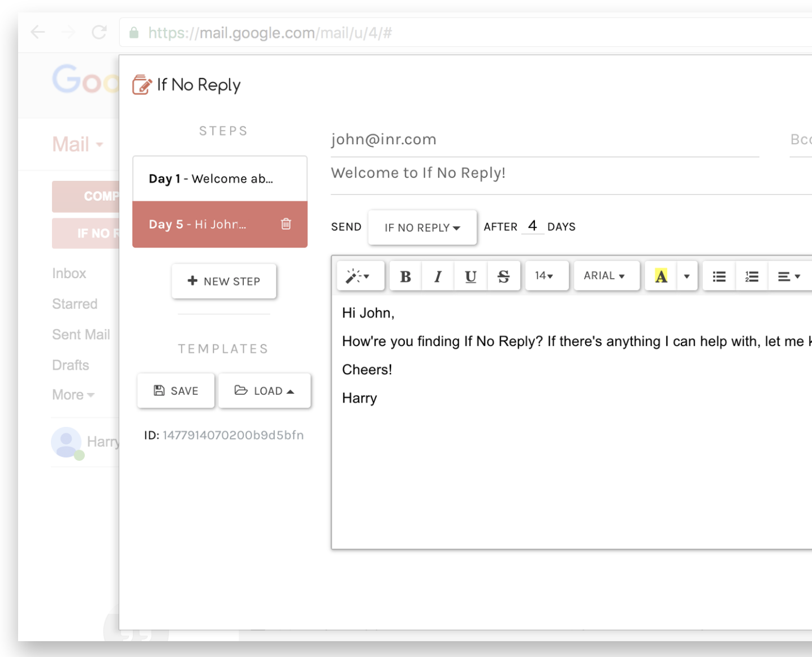The width and height of the screenshot is (812, 657).
Task: Toggle italic formatting
Action: (438, 276)
